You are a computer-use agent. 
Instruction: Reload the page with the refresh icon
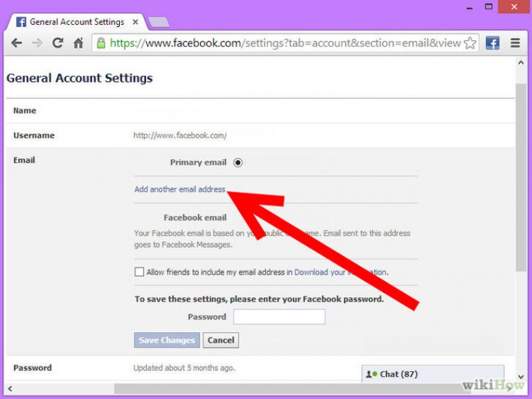click(x=57, y=43)
